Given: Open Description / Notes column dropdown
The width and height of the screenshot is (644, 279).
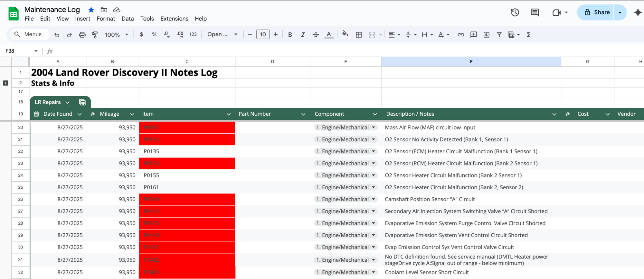Looking at the screenshot, I should [554, 114].
